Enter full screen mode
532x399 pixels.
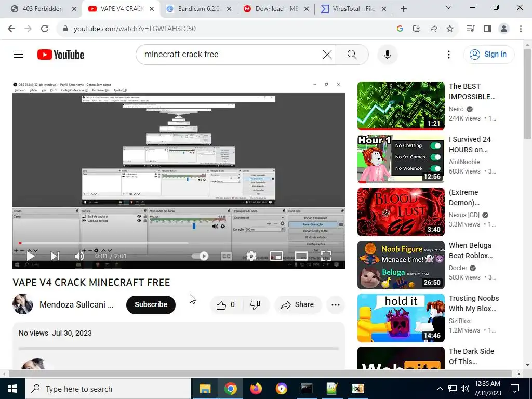click(x=326, y=256)
